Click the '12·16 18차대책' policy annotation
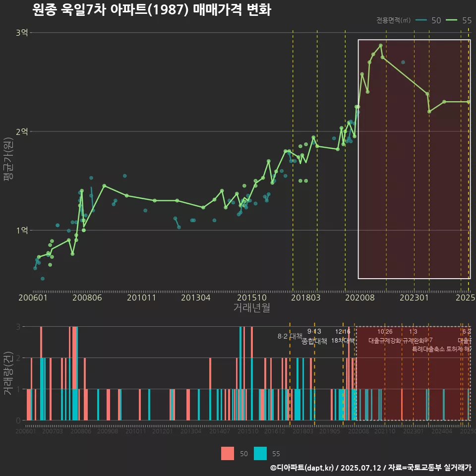The width and height of the screenshot is (476, 476). (x=343, y=336)
